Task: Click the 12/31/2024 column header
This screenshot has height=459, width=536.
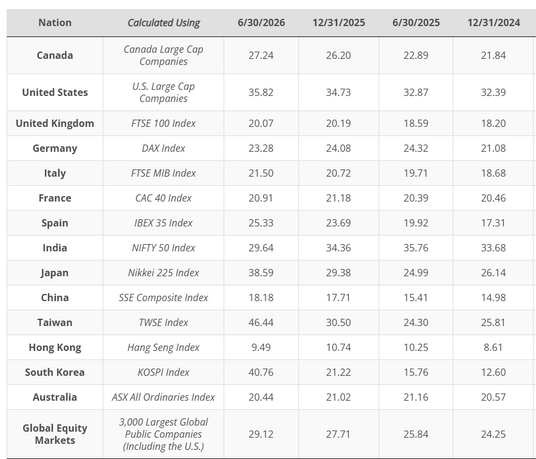Action: [493, 23]
